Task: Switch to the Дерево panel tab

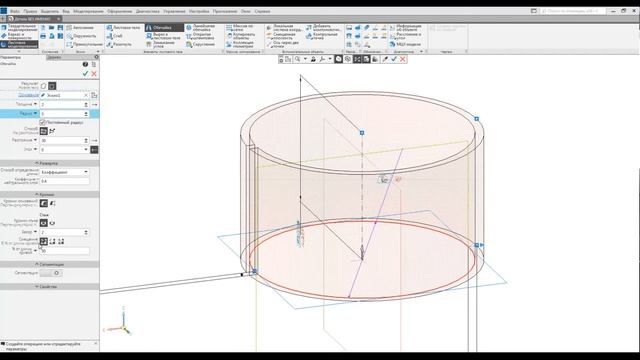Action: [x=54, y=57]
